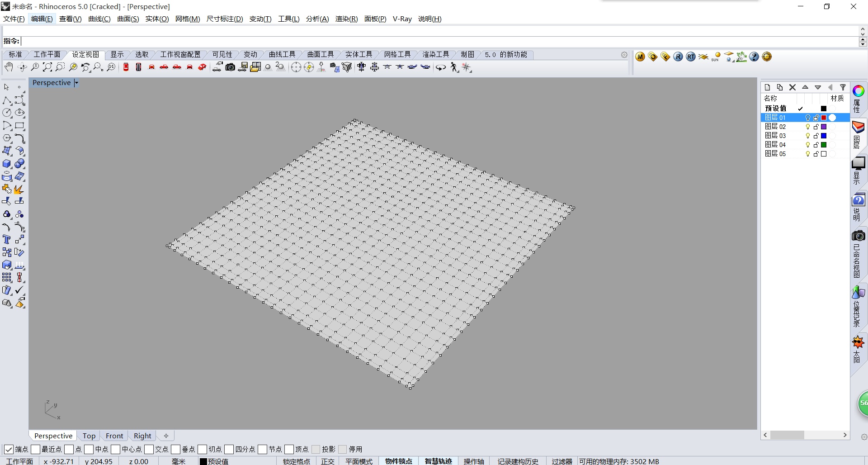Click the walking figure walkthrough icon

(x=454, y=67)
